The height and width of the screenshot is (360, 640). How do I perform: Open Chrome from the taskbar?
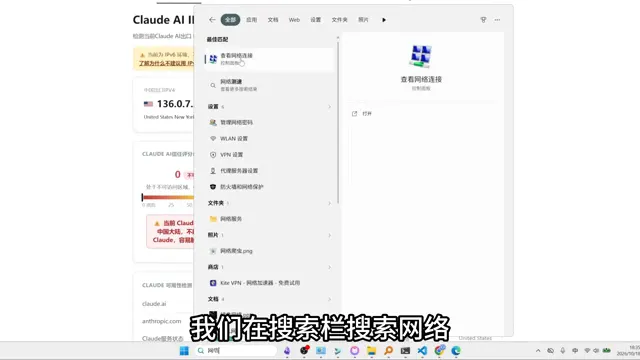[439, 350]
